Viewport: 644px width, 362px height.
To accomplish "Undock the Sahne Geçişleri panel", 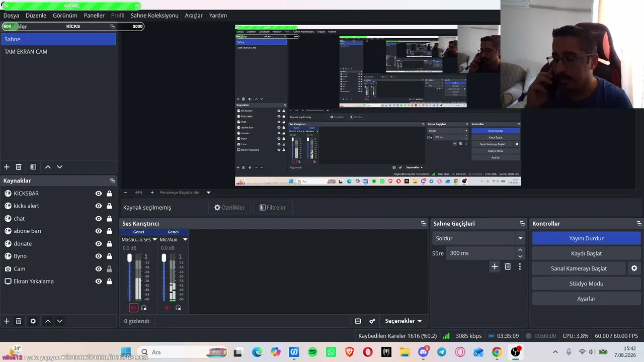I will point(522,223).
